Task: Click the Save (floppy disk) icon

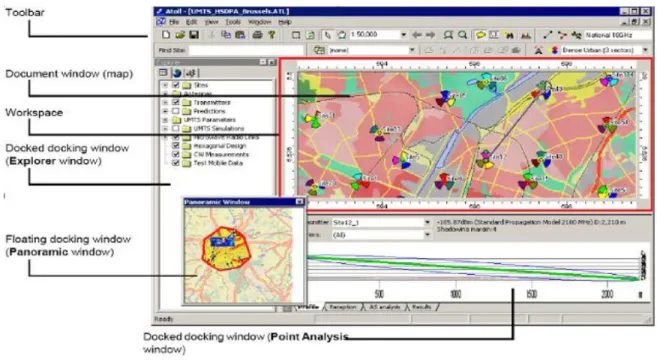Action: pos(194,35)
